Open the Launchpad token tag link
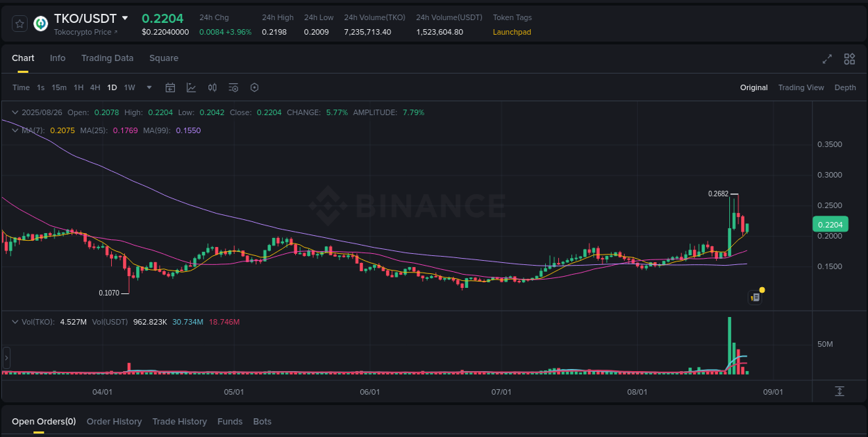Screen dimensions: 868x437 512,32
